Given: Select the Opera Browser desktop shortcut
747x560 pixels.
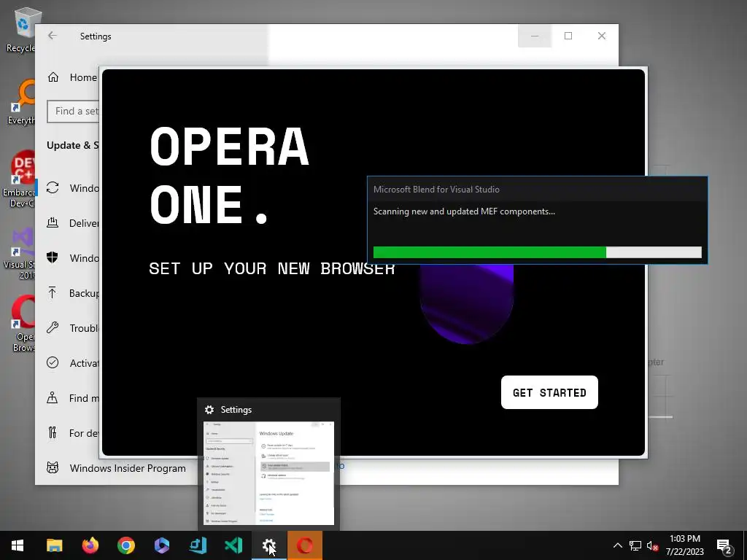Looking at the screenshot, I should (x=23, y=324).
